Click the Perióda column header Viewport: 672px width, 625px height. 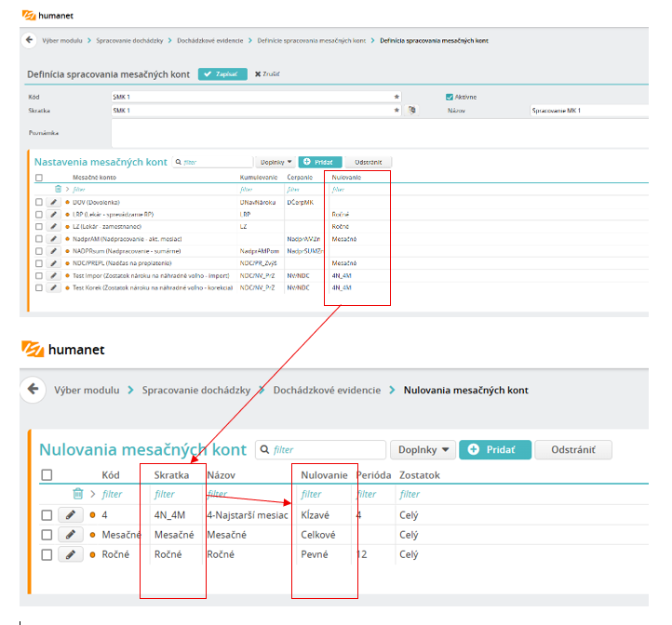pyautogui.click(x=374, y=474)
